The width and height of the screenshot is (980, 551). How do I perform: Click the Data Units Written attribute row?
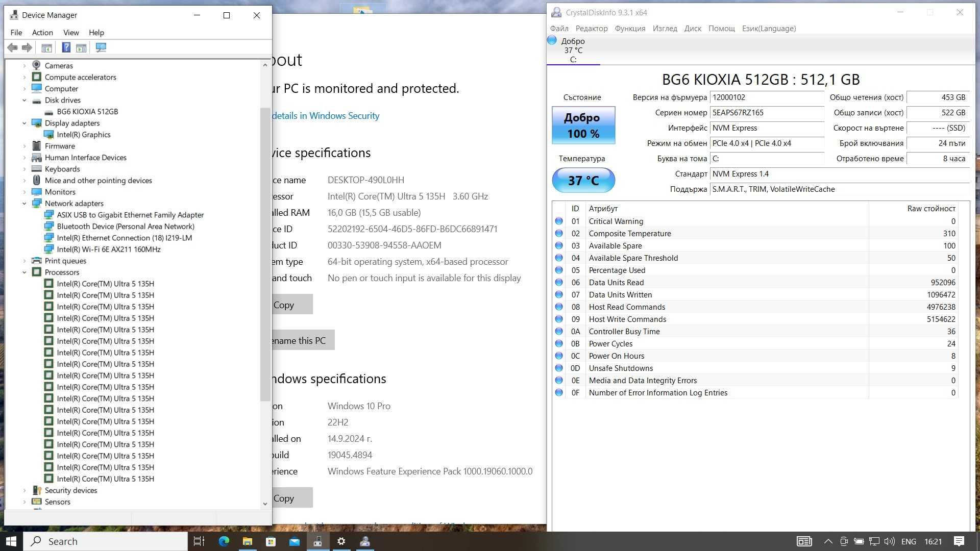click(x=755, y=294)
